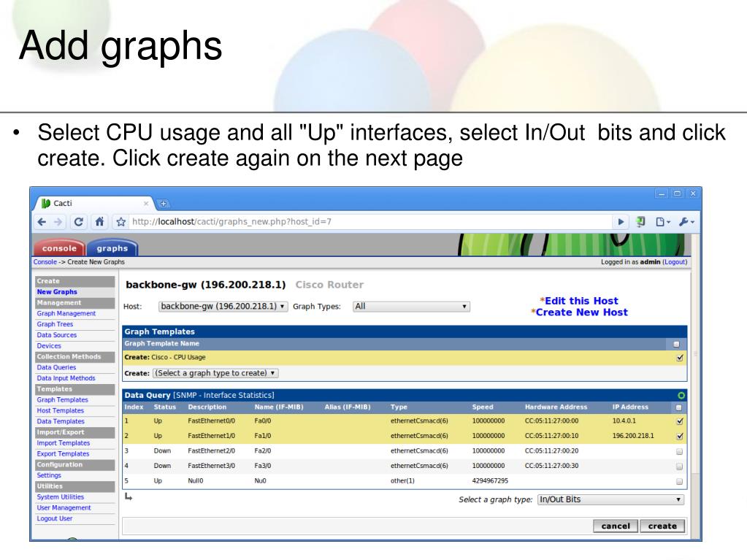Select the Cacti browser tab

pos(94,203)
